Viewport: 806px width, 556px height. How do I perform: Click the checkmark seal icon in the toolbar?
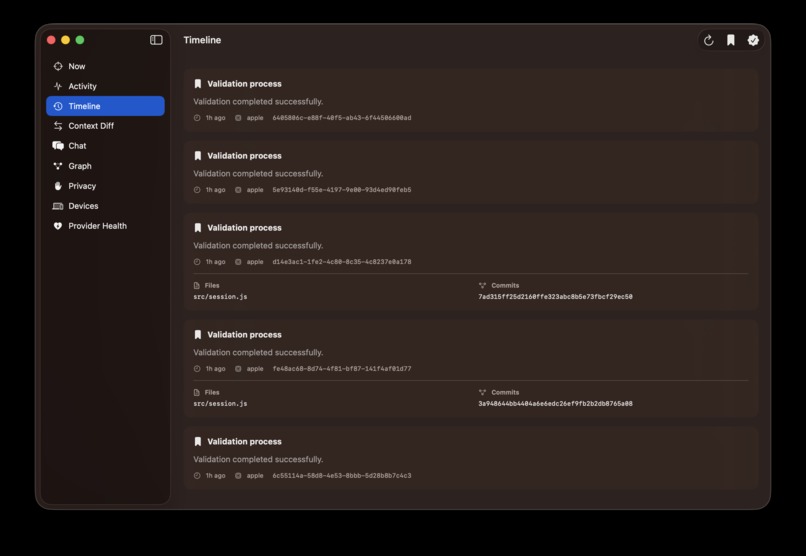click(x=753, y=40)
